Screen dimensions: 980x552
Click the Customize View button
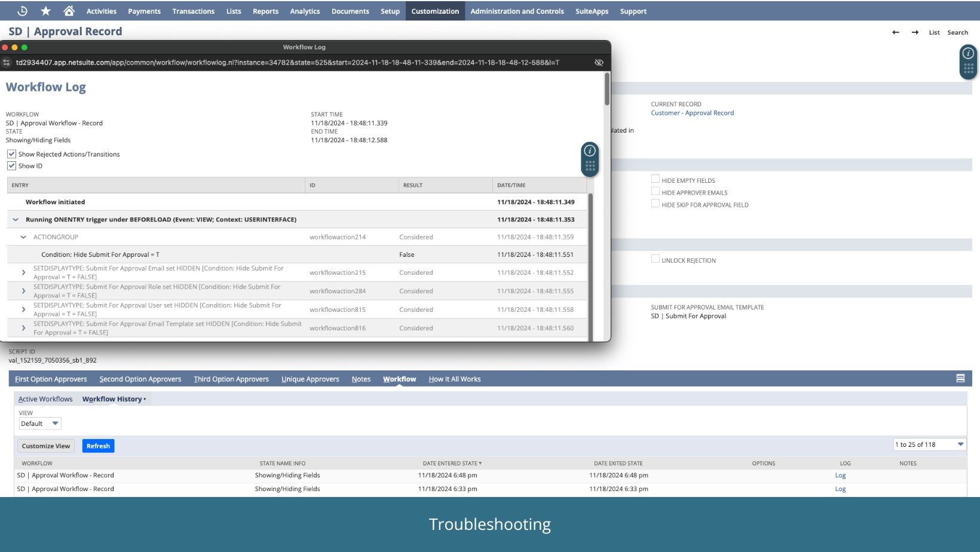[46, 446]
